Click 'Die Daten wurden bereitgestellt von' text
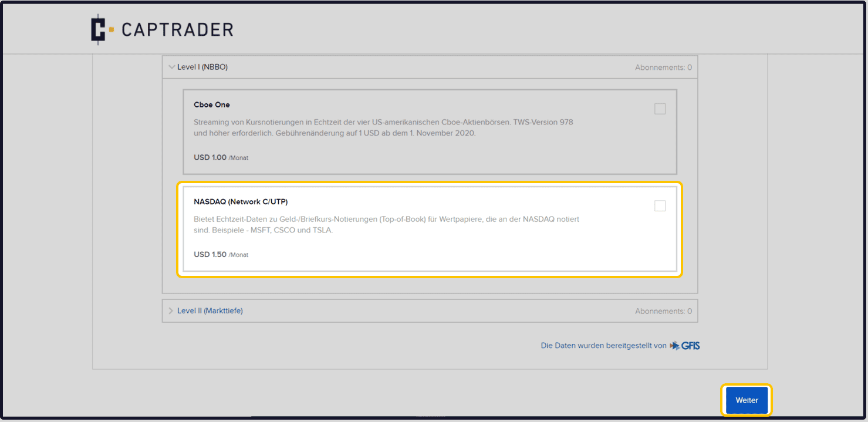Screen dimensions: 868x422 (x=603, y=346)
